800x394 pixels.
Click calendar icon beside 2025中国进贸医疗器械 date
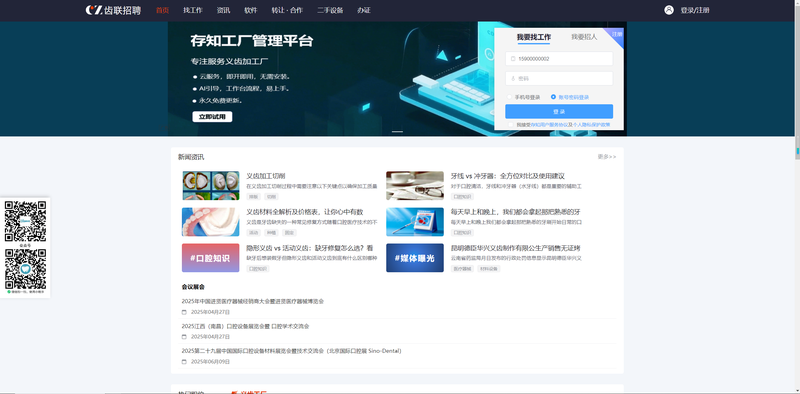[x=184, y=312]
